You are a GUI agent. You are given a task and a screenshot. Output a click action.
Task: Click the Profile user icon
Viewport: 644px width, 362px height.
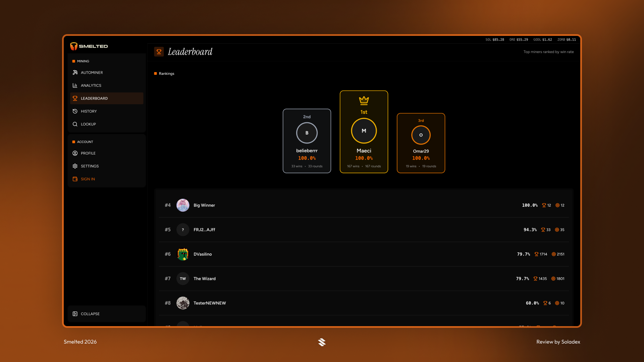(75, 153)
